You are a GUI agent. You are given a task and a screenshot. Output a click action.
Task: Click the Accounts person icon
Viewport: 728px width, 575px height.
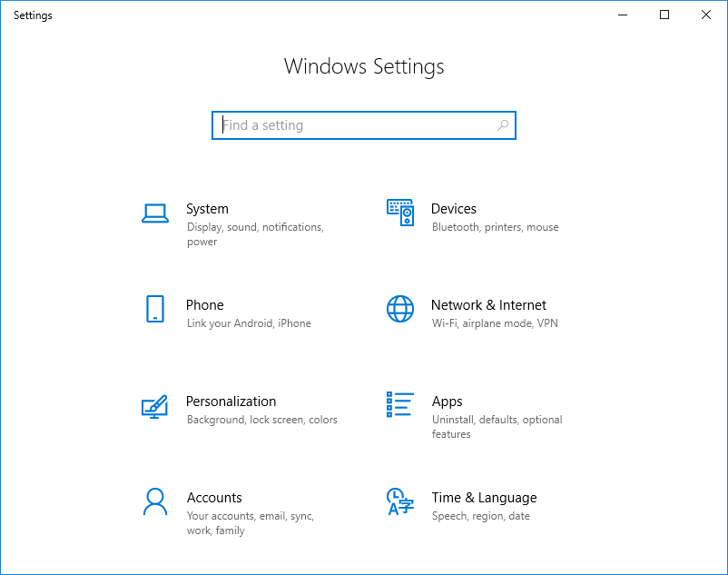click(x=155, y=501)
